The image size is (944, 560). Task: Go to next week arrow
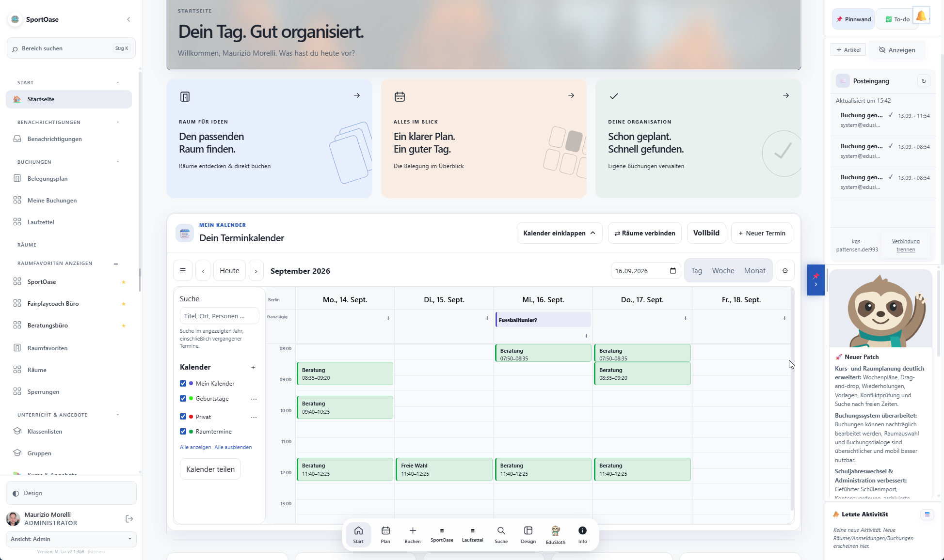click(256, 271)
